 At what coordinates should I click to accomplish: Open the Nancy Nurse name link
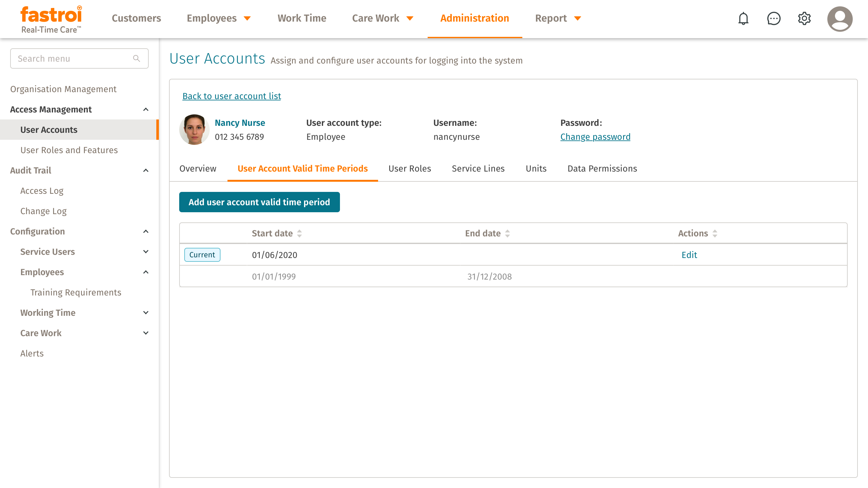point(240,123)
